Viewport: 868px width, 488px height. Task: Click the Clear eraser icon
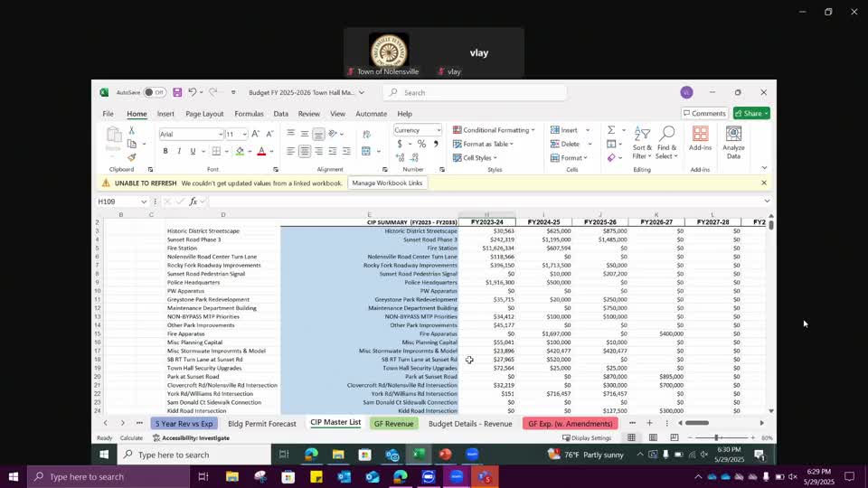pos(611,157)
